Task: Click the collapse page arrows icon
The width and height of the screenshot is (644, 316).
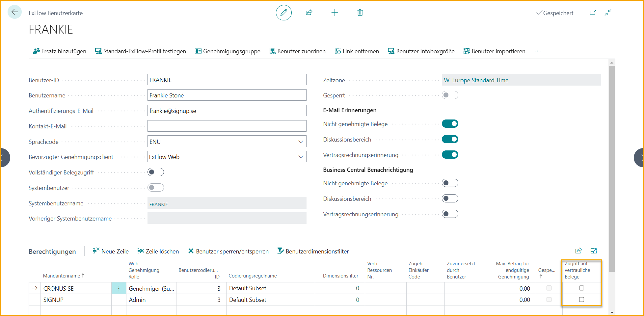Action: pyautogui.click(x=608, y=13)
